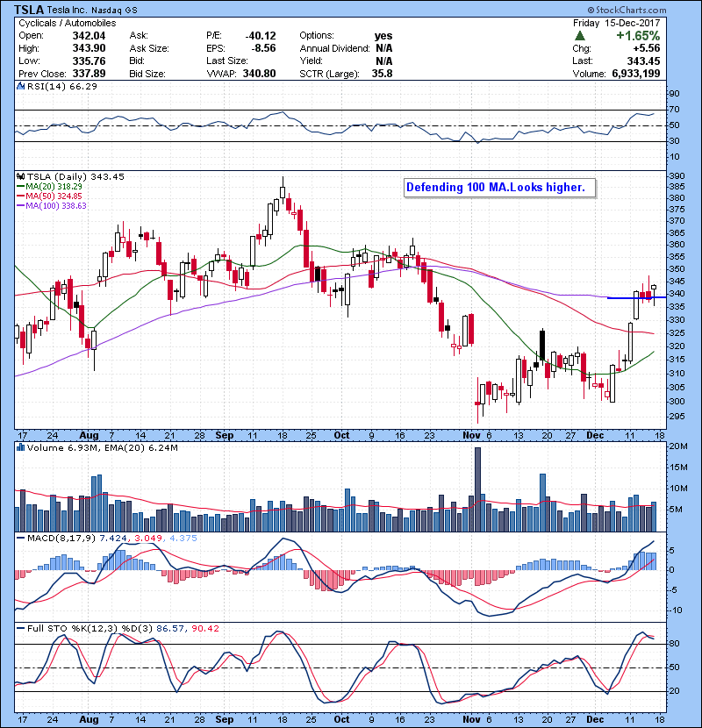The height and width of the screenshot is (728, 702).
Task: Click the P/E value -40.12
Action: click(260, 36)
